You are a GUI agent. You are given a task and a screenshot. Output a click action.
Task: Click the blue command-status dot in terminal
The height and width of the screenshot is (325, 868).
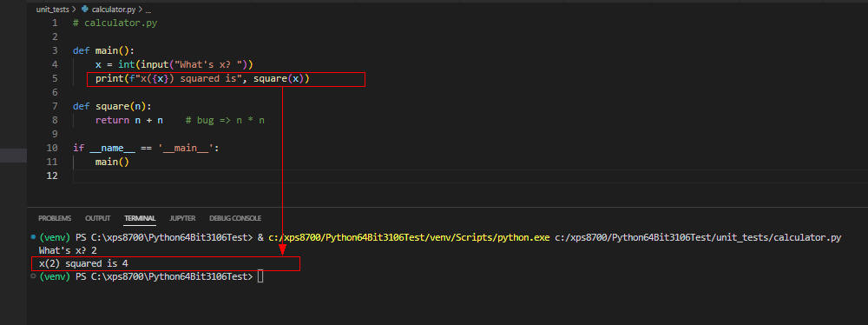click(x=34, y=237)
